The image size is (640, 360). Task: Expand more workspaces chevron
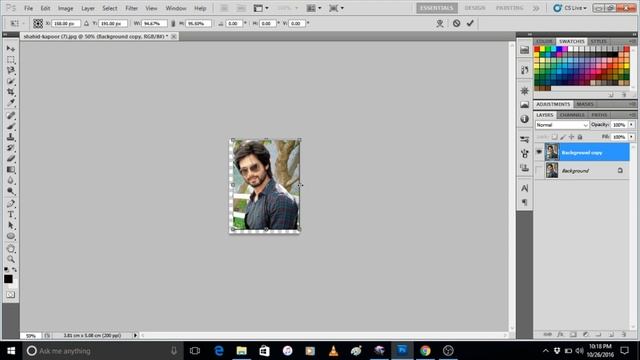pyautogui.click(x=536, y=8)
